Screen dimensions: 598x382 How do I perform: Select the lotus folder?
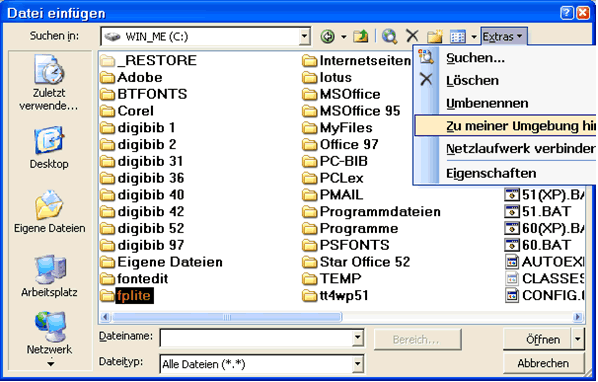[x=327, y=77]
